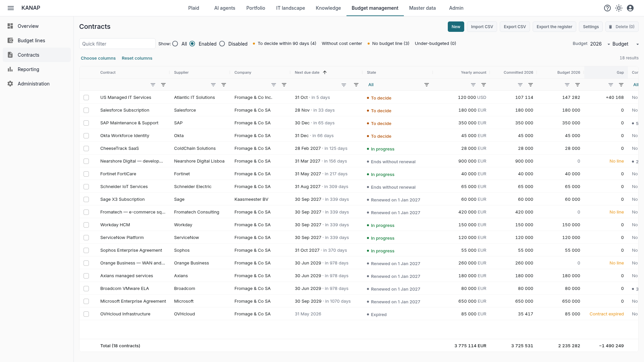Open the Yearly amount filter menu icon
Screen dimensions: 644x362
point(484,85)
